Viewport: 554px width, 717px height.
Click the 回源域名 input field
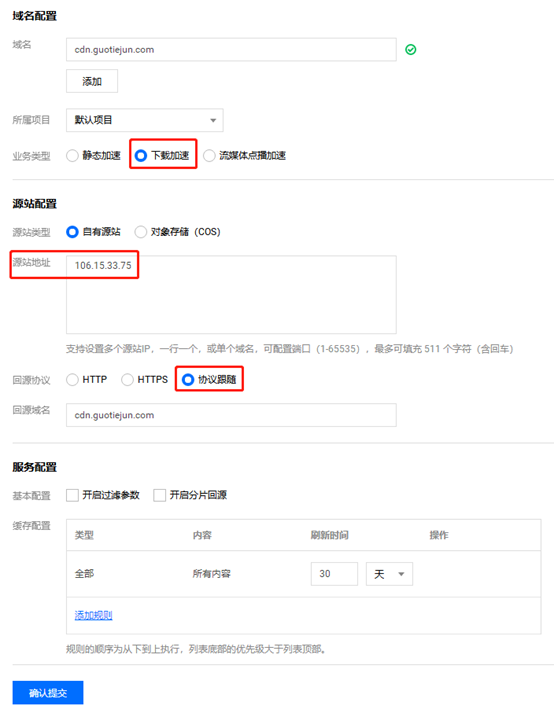[231, 415]
